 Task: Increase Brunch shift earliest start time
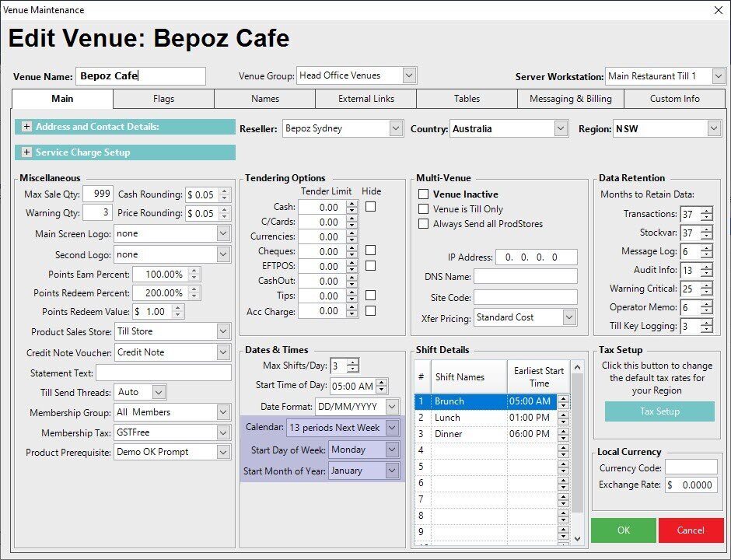564,398
